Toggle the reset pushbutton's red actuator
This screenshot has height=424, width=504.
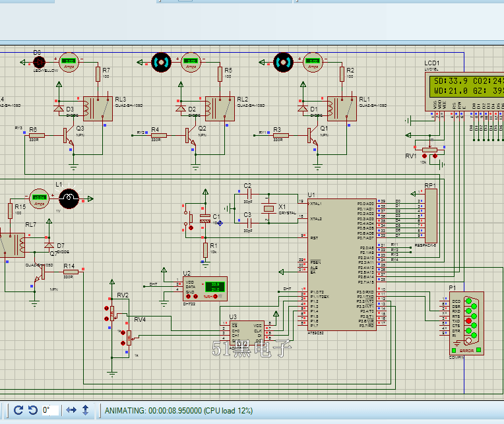191,227
